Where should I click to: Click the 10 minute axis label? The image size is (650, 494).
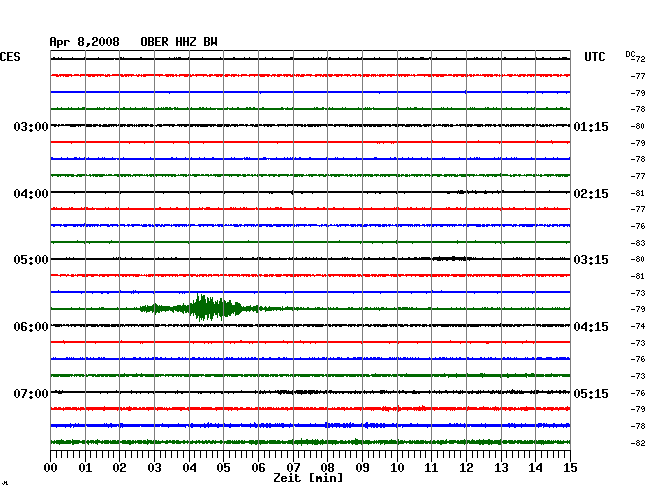[x=397, y=468]
